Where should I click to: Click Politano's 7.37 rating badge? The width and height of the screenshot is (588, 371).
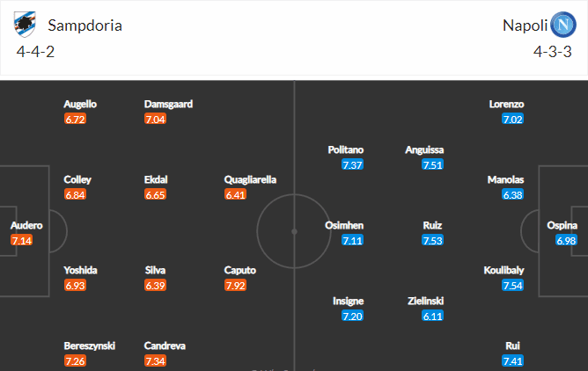352,164
